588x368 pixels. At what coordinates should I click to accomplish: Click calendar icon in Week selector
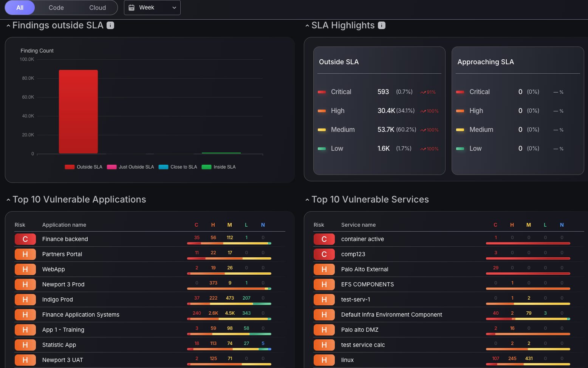point(132,8)
